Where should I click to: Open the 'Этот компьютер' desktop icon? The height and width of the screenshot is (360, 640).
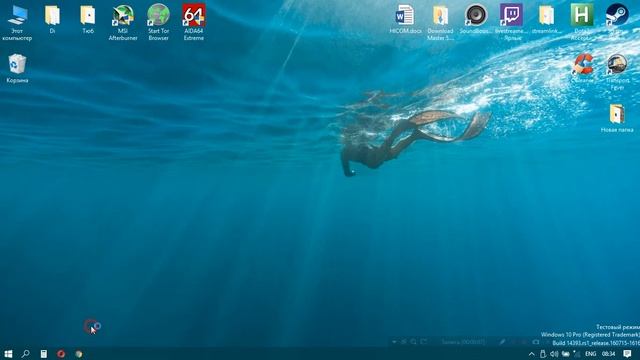(x=17, y=23)
